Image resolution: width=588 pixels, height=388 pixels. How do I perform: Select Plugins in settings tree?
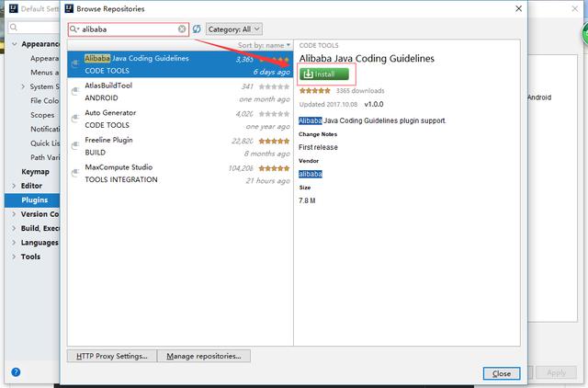tap(32, 200)
